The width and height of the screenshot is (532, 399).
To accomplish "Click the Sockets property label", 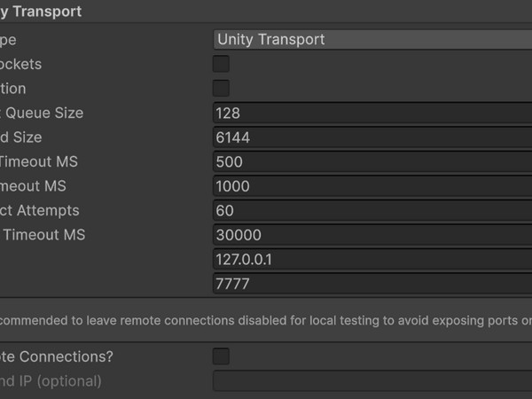I will (21, 64).
